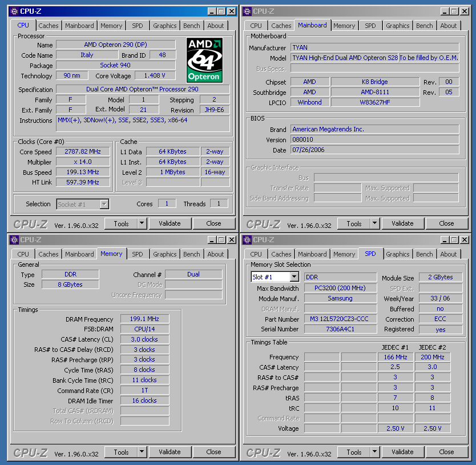The height and width of the screenshot is (465, 476).
Task: Click Module Size 2 GBytes
Action: click(x=441, y=277)
